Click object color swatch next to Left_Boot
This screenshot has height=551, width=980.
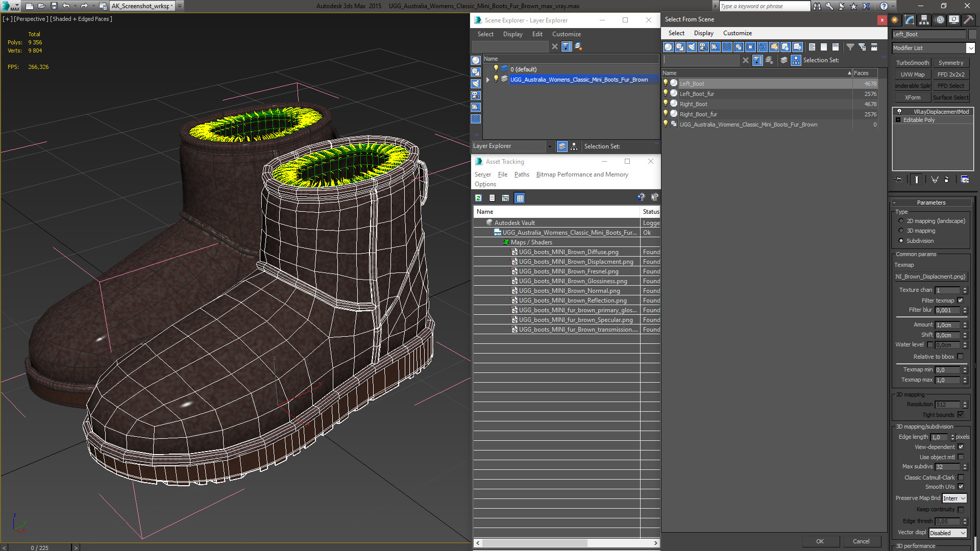972,34
